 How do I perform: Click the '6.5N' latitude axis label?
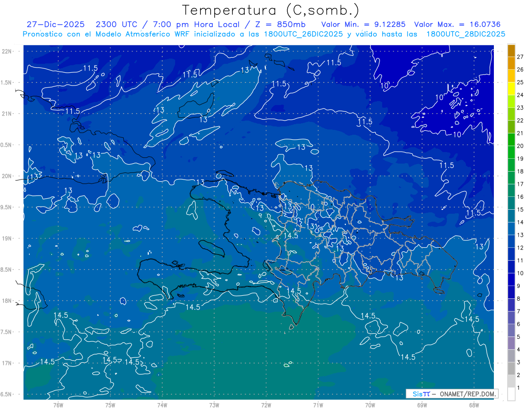[x=6, y=394]
